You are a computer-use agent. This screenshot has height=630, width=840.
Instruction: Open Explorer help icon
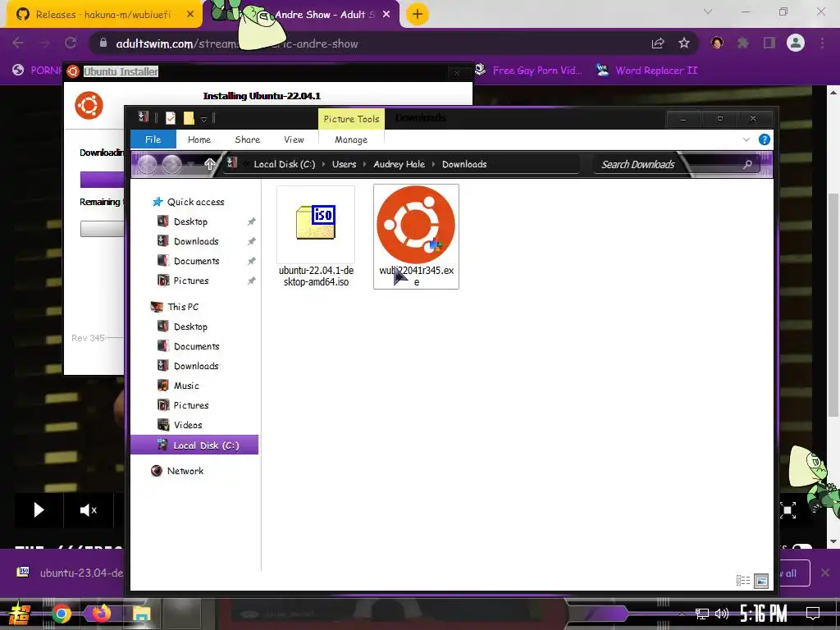[x=764, y=139]
